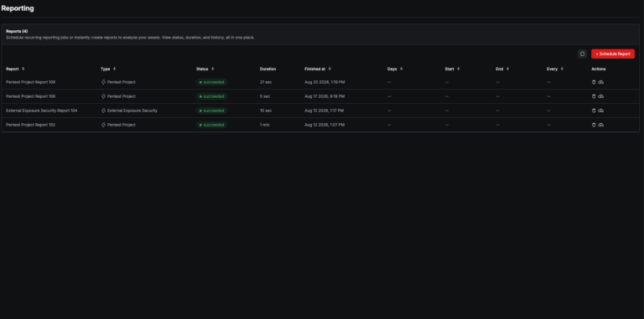The image size is (644, 319).
Task: Click succeeded status badge for Report 104
Action: coord(211,111)
